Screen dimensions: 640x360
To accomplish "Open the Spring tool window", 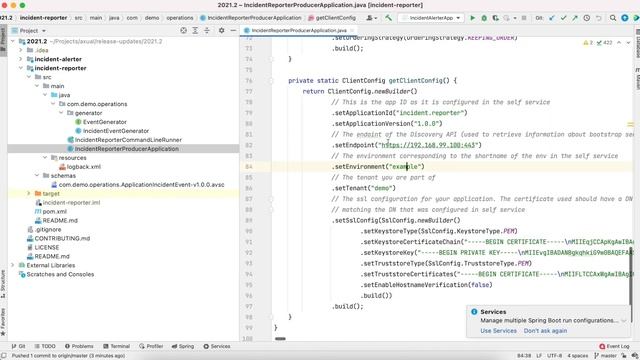I will coord(183,346).
